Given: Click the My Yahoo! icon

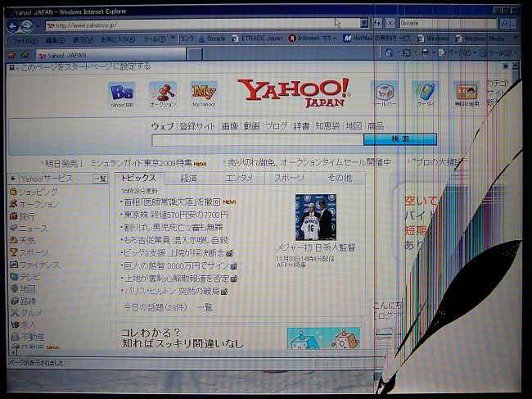Looking at the screenshot, I should pyautogui.click(x=204, y=94).
